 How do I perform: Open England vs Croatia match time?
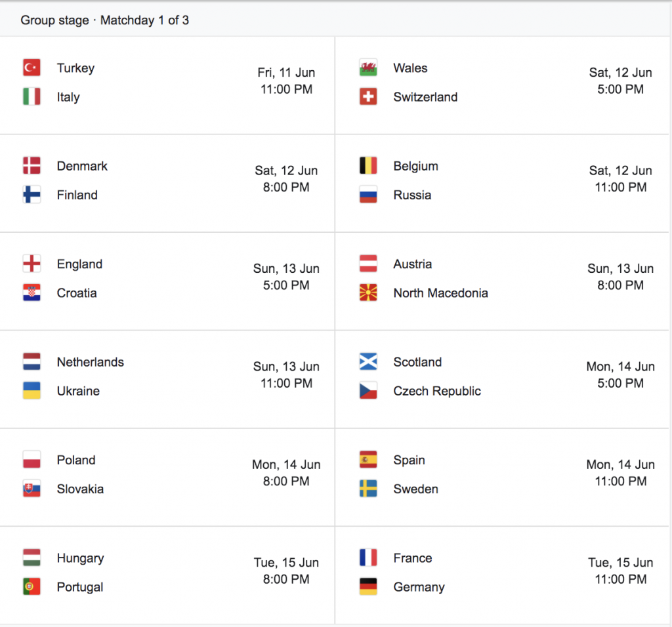[x=286, y=285]
